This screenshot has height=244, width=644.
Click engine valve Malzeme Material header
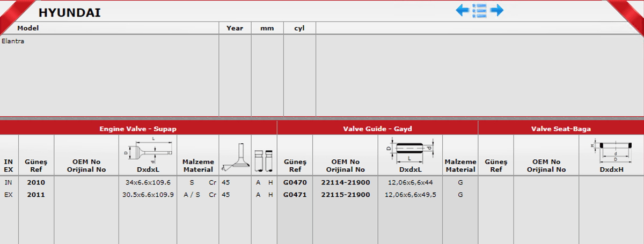tap(198, 165)
